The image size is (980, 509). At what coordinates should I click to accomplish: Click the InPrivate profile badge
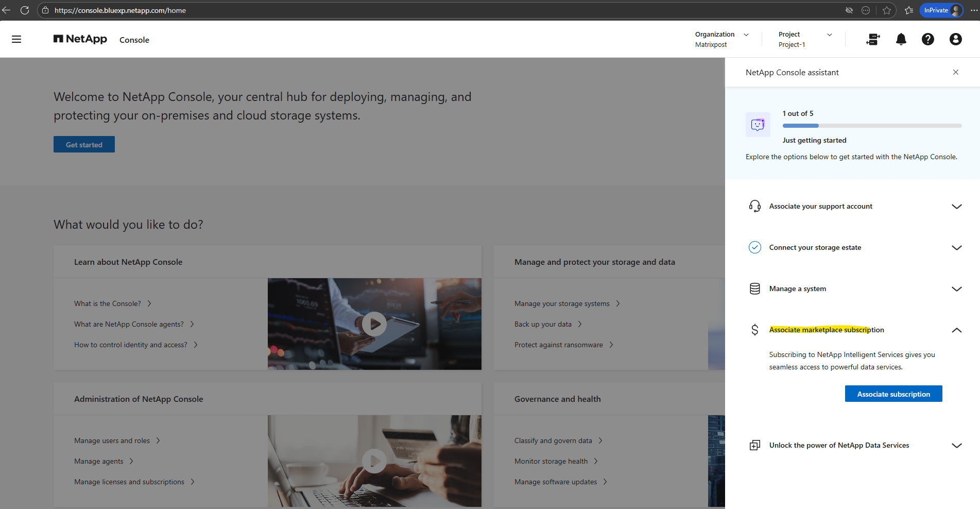942,10
